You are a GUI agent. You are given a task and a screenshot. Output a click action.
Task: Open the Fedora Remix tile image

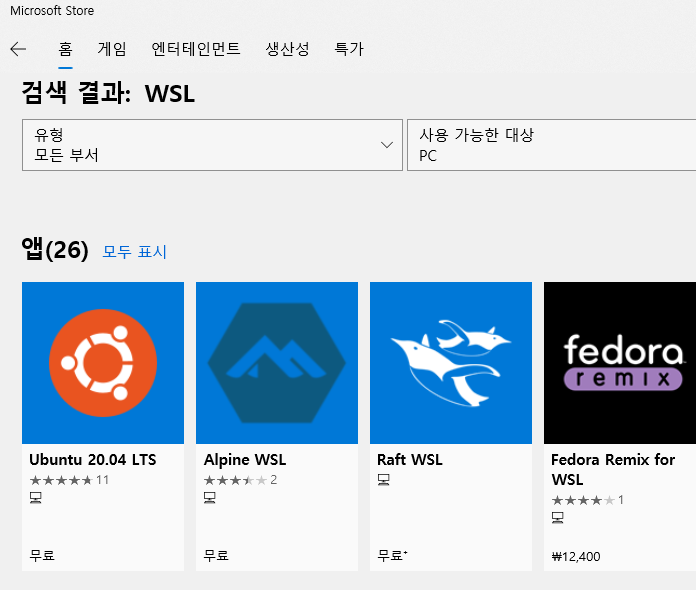(x=620, y=363)
